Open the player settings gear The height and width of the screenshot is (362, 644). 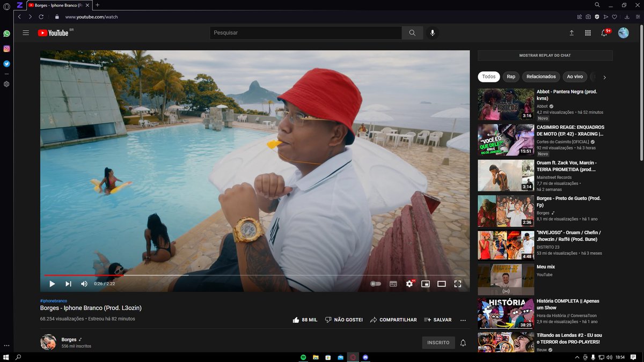coord(410,284)
